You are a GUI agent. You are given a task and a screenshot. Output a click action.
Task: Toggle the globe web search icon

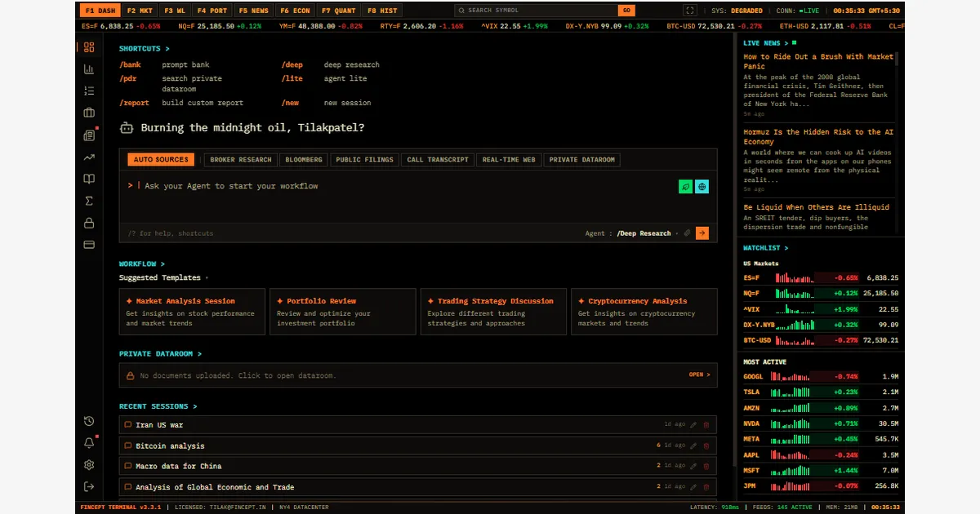[x=702, y=187]
